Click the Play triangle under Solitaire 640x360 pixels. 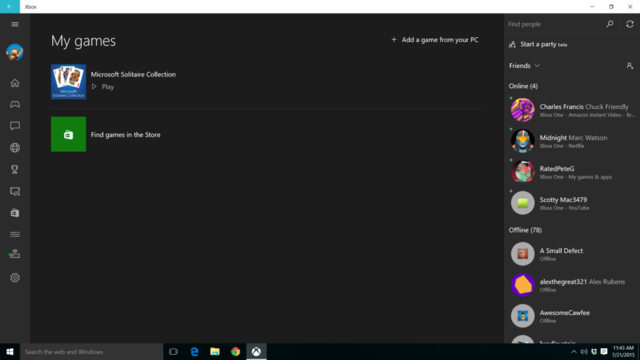point(94,87)
